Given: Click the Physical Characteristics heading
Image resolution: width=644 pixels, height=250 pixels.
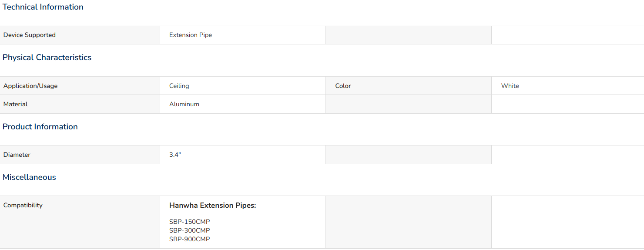Looking at the screenshot, I should coord(47,57).
